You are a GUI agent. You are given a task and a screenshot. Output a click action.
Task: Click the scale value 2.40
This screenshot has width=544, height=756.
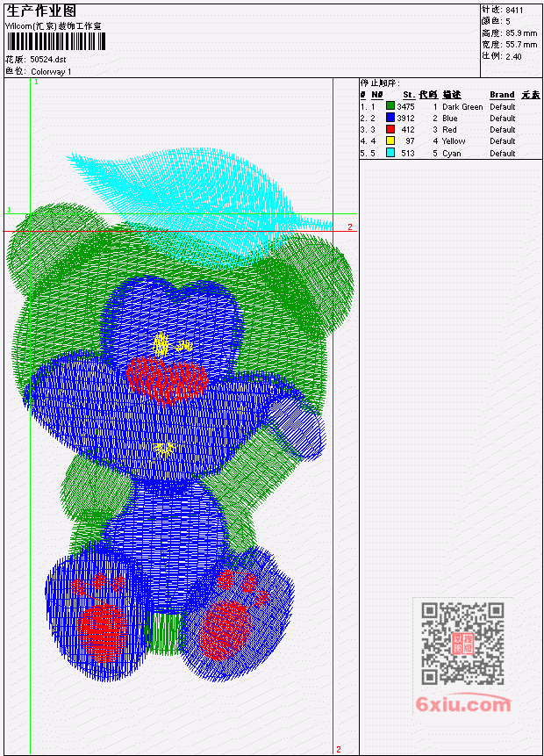pyautogui.click(x=513, y=56)
